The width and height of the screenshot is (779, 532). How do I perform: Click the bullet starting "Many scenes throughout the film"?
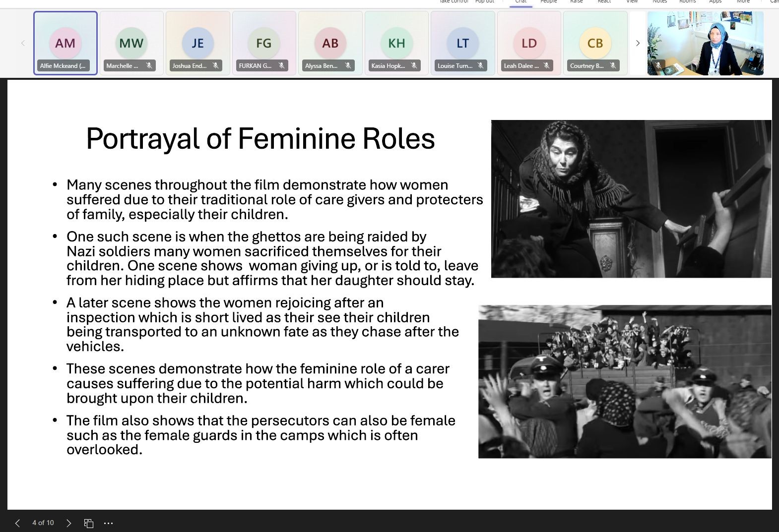[274, 199]
